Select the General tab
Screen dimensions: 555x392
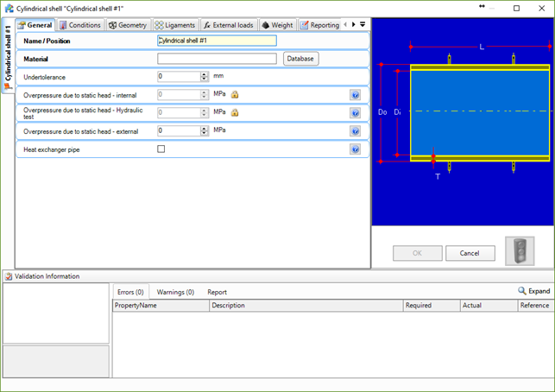tap(35, 25)
